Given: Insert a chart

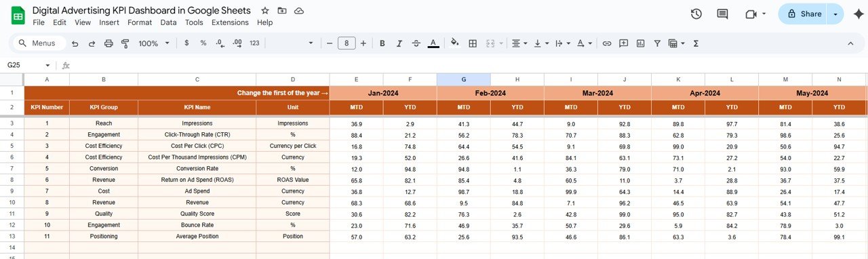Looking at the screenshot, I should pos(641,43).
